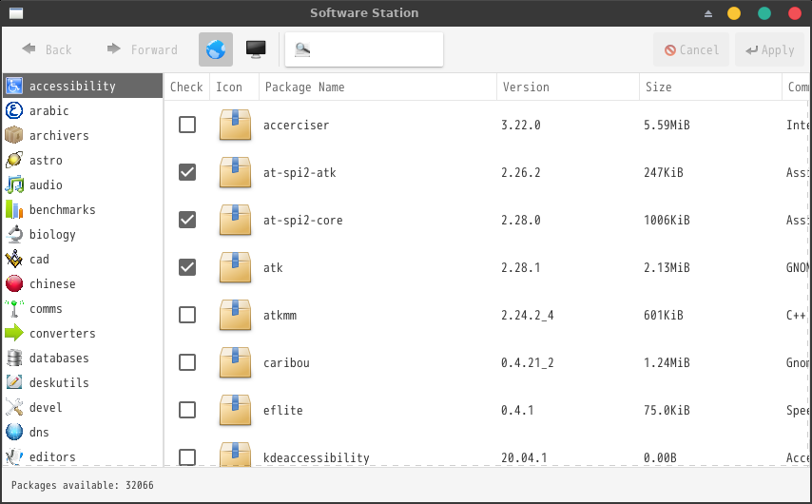
Task: Click the audio music note icon
Action: coord(14,184)
